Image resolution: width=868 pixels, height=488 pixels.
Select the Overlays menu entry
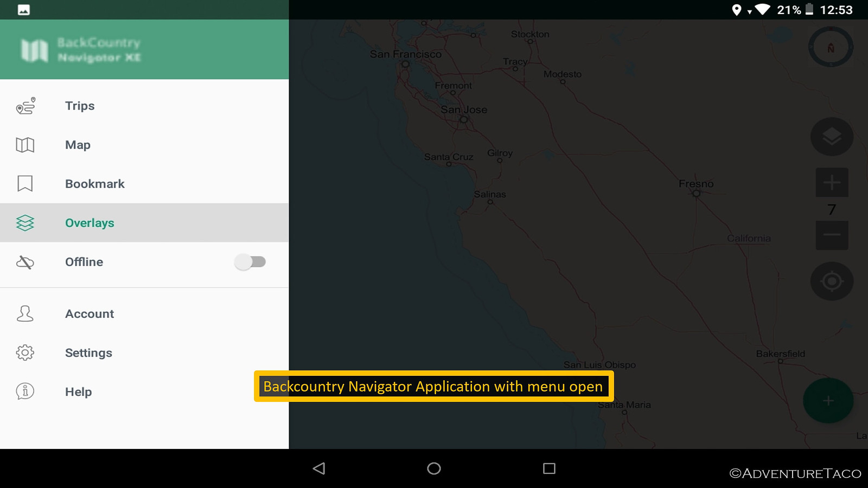coord(144,223)
